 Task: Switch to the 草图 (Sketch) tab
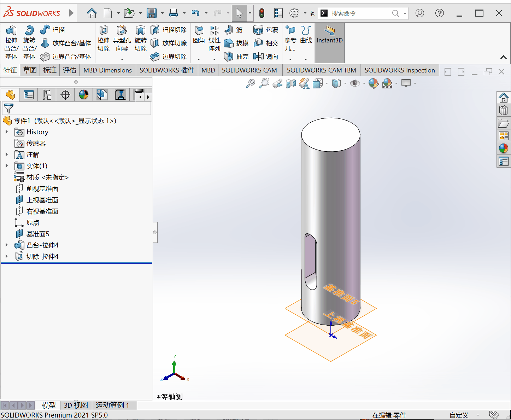(x=30, y=70)
